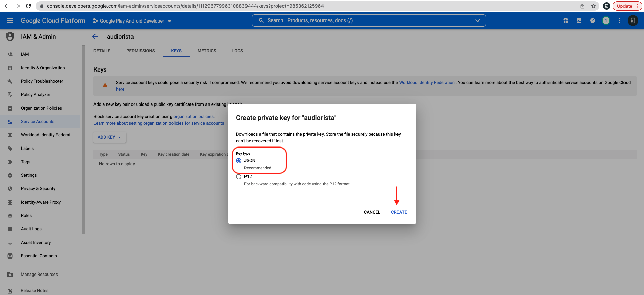
Task: Switch to the DETAILS tab
Action: (x=102, y=51)
